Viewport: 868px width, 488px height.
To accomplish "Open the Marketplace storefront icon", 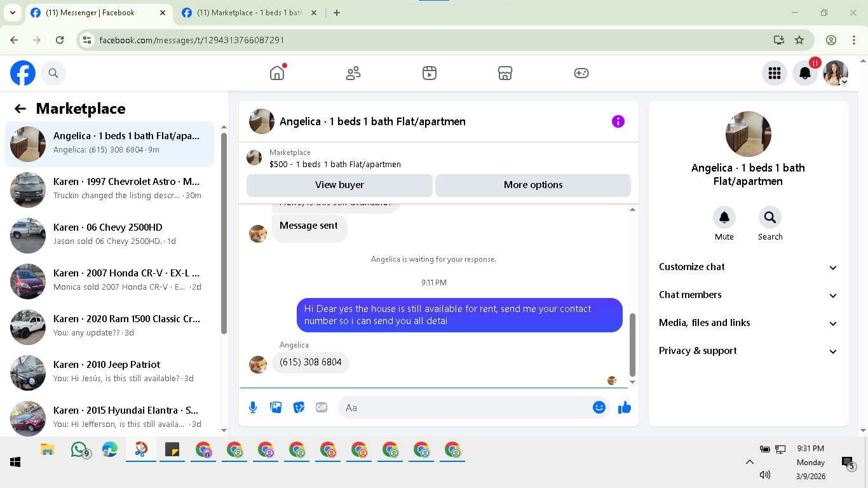I will tap(505, 73).
